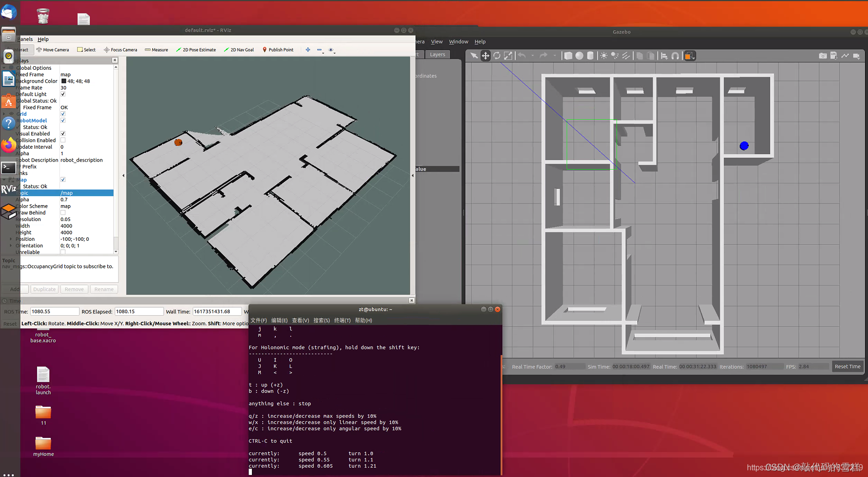Expand the Position property row
This screenshot has height=477, width=868.
pos(11,239)
